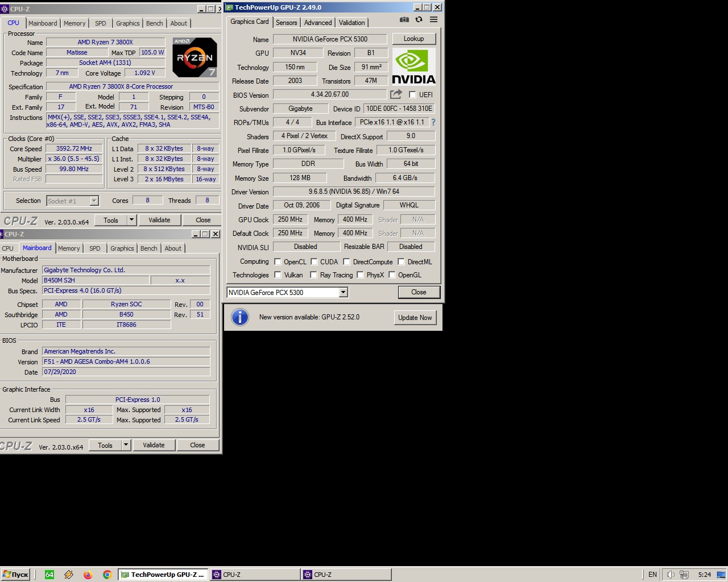728x582 pixels.
Task: Launch Chrome from the taskbar
Action: click(x=107, y=575)
